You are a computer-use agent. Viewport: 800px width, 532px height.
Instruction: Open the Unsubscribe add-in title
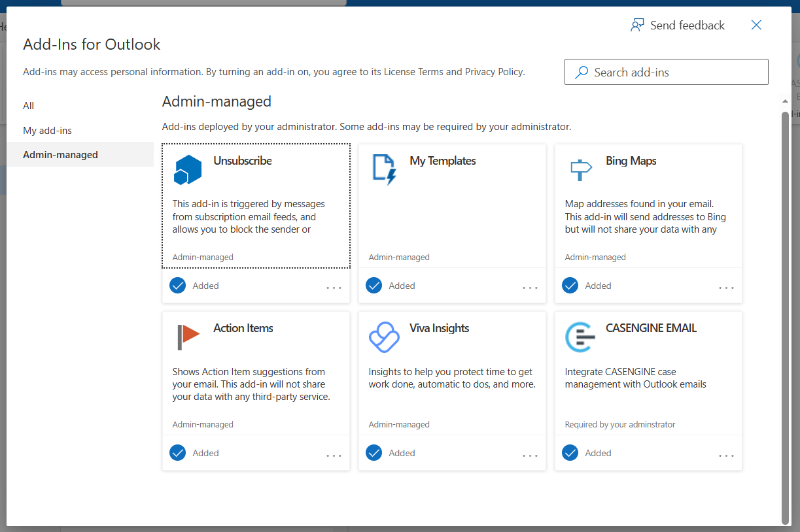(x=243, y=161)
